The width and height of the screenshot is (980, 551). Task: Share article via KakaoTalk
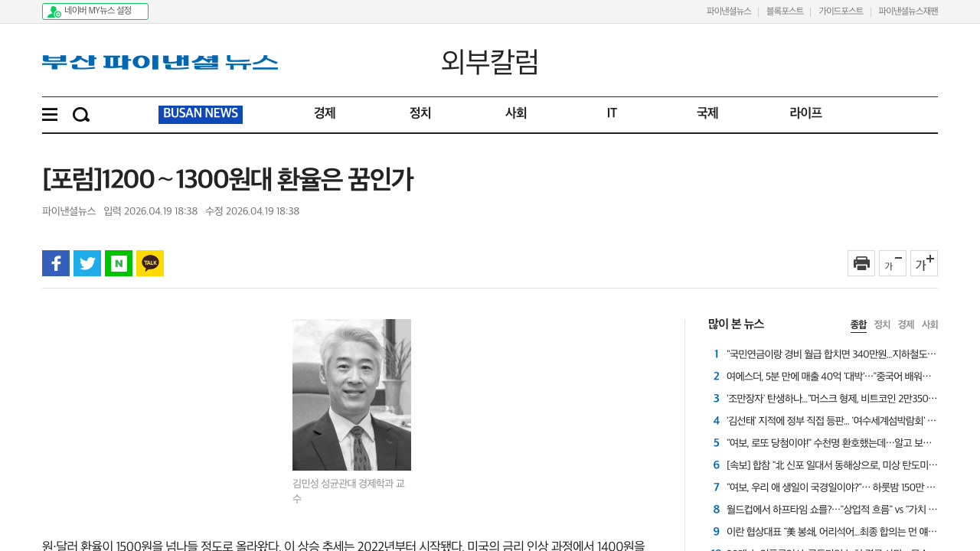coord(150,263)
